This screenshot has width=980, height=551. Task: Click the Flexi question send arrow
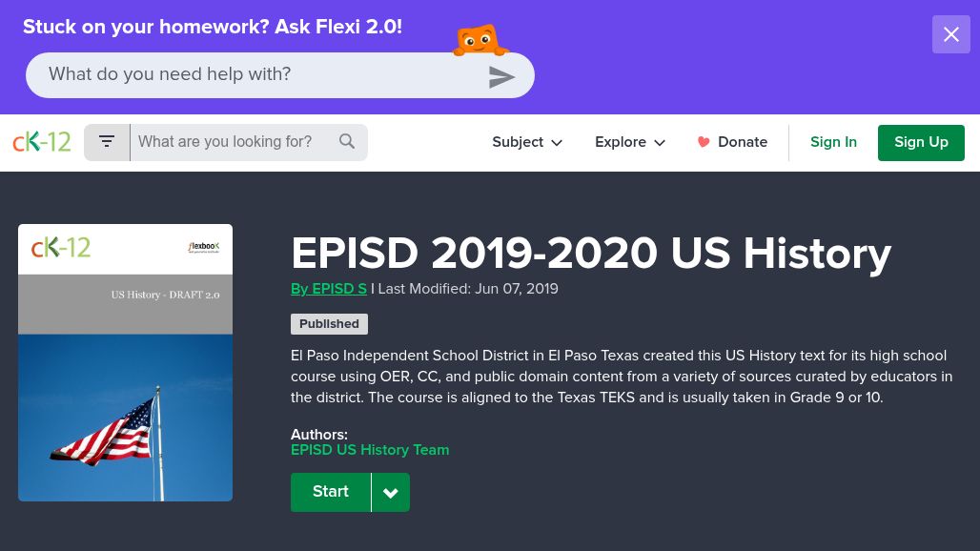[x=501, y=77]
